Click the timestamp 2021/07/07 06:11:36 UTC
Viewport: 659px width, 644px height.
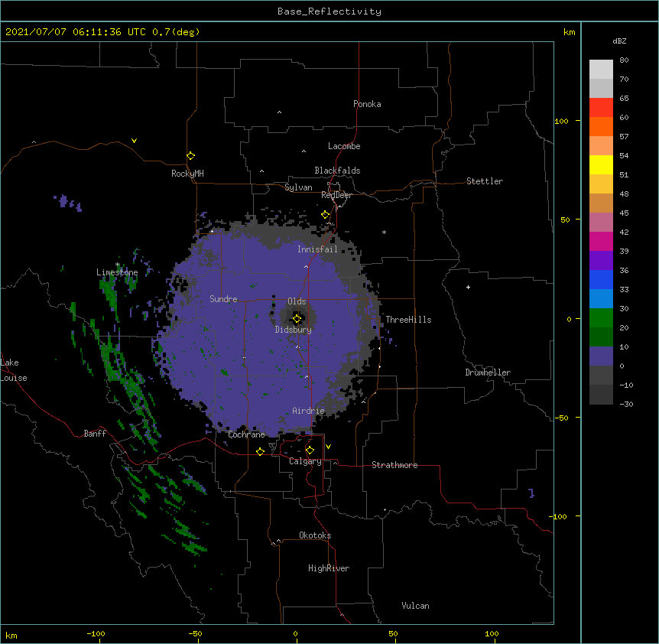point(76,32)
